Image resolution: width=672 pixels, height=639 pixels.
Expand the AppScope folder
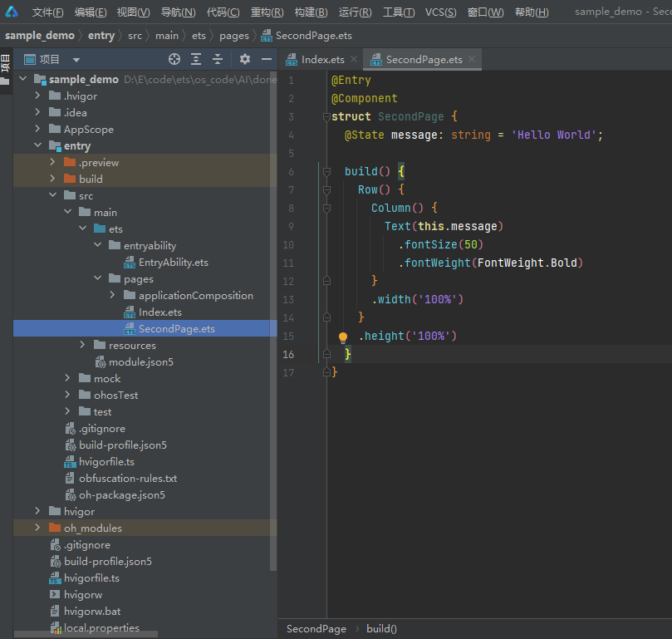37,129
